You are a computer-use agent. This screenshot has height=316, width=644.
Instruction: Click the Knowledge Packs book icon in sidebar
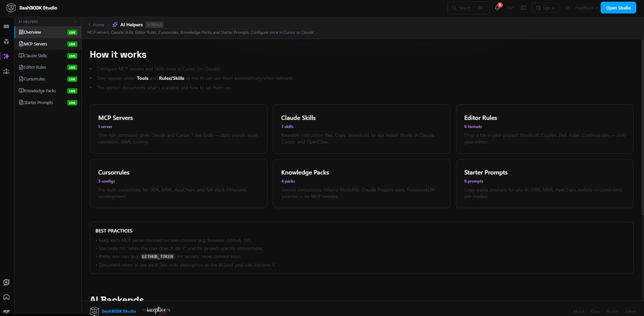[20, 91]
